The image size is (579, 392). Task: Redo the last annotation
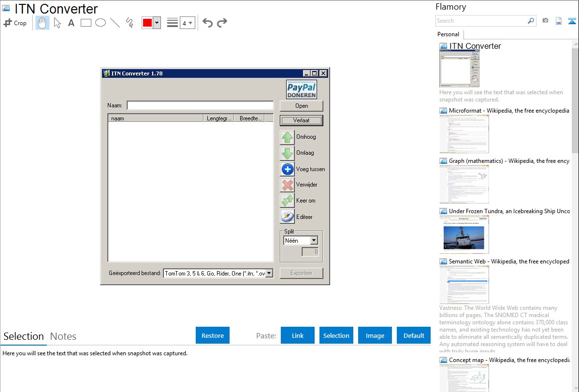(x=222, y=23)
